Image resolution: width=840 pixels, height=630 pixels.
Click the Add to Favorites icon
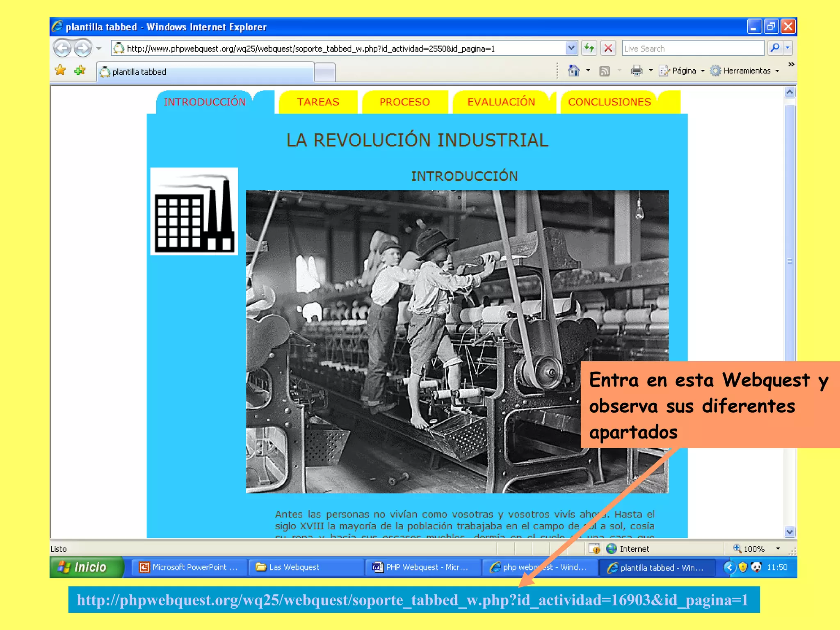click(x=80, y=70)
